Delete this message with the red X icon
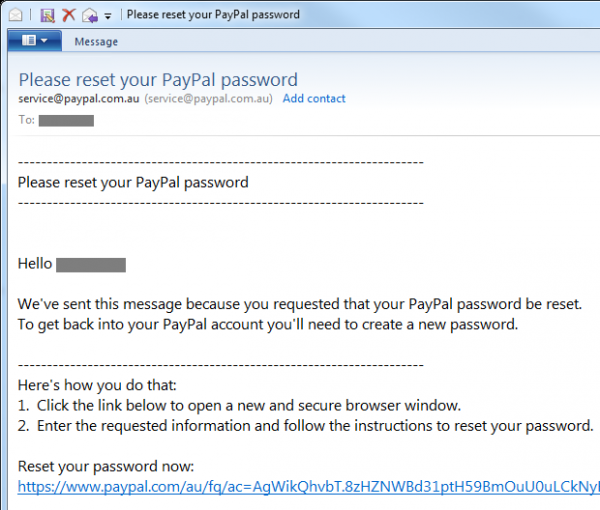 [68, 15]
